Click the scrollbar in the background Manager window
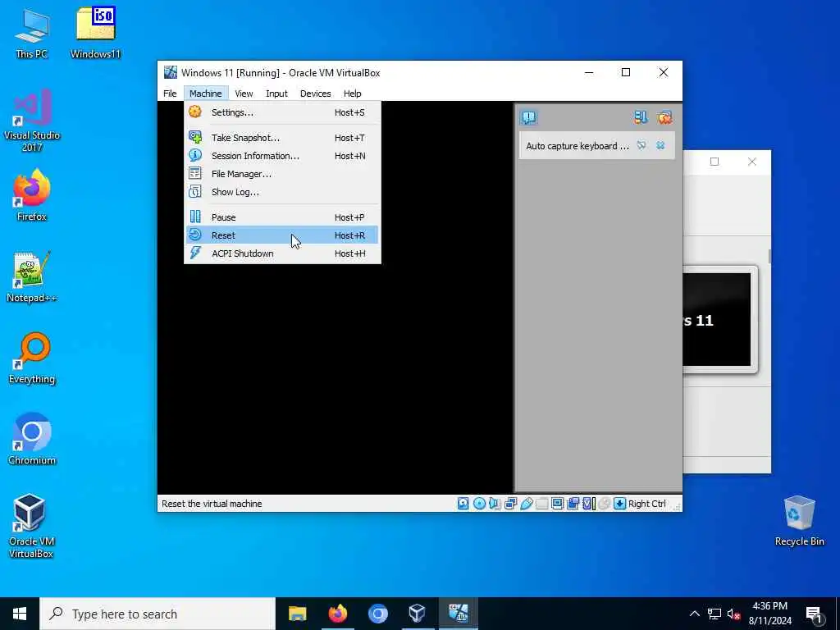The height and width of the screenshot is (630, 840). (x=769, y=256)
